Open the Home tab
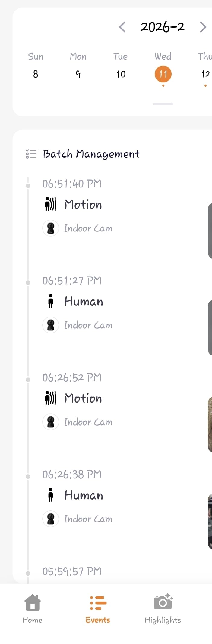 click(33, 608)
